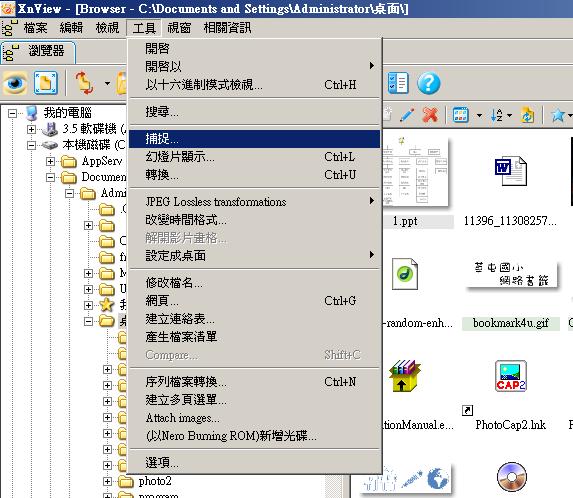Expand the photo2 folder node
Screen dimensions: 573x498
tap(107, 481)
